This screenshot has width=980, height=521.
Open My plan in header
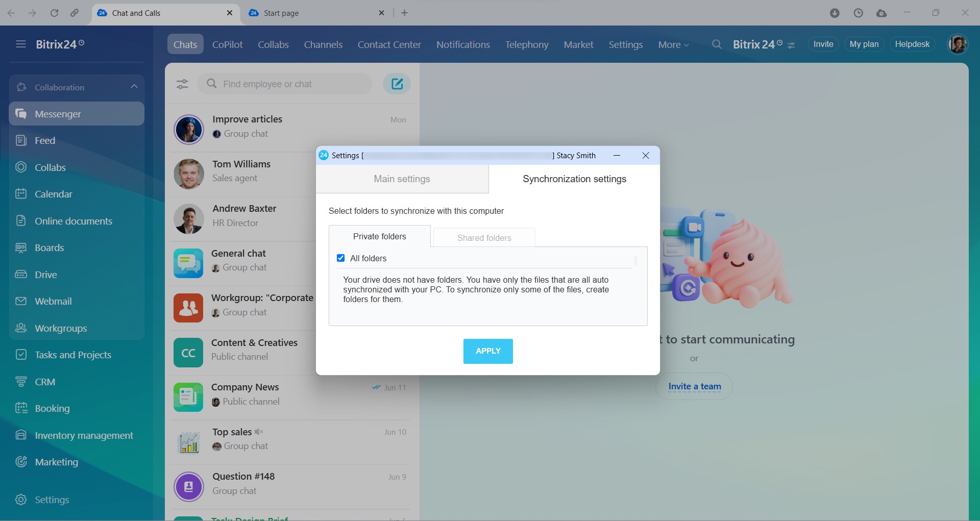(864, 44)
